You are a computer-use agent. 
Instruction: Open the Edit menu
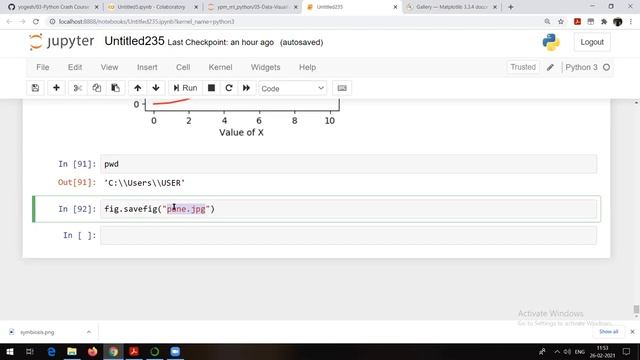pyautogui.click(x=75, y=67)
